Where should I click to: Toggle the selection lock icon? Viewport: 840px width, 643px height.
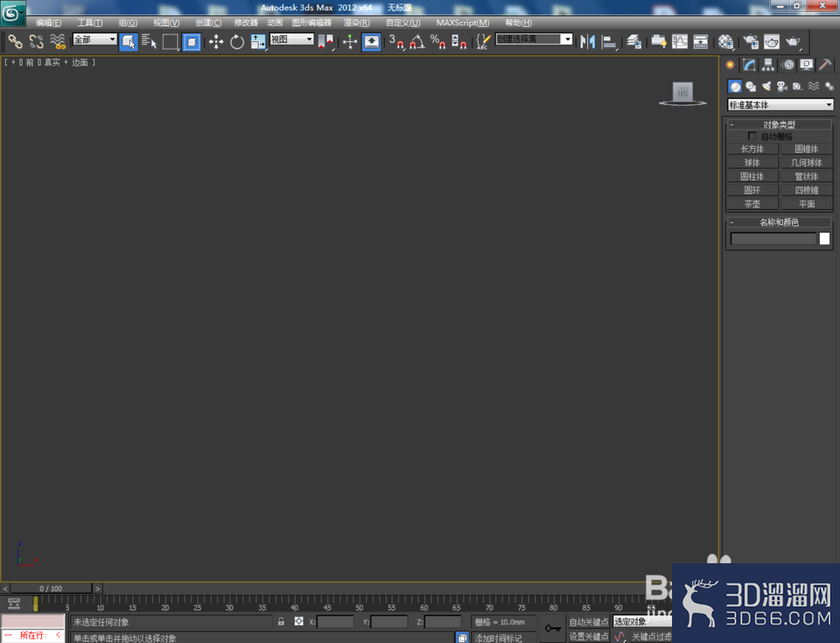tap(281, 621)
